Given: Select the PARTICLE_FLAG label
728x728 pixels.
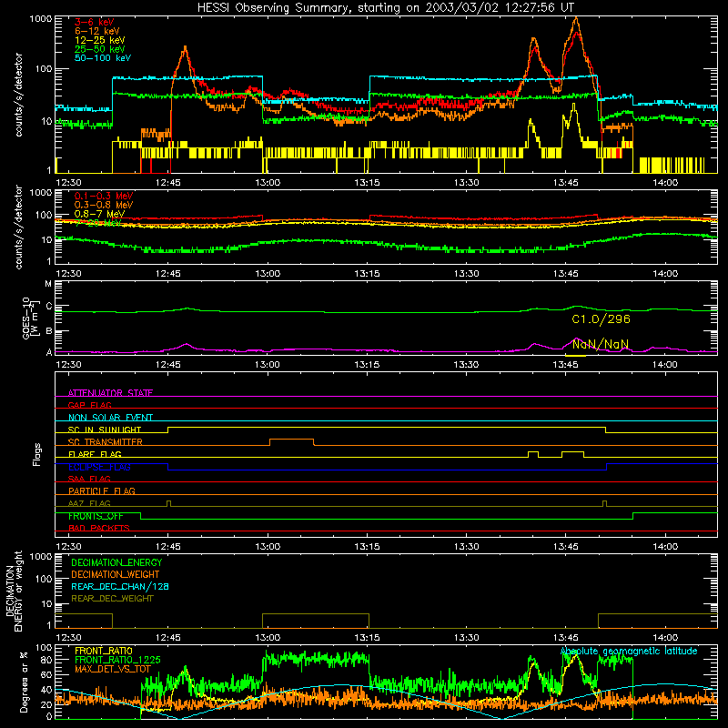Looking at the screenshot, I should 102,490.
